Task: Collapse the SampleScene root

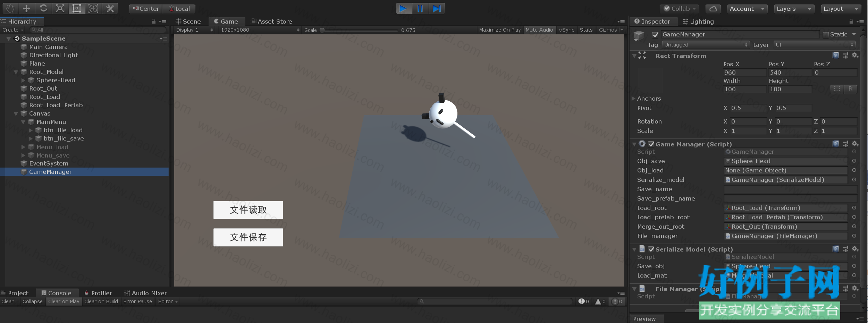Action: 8,39
